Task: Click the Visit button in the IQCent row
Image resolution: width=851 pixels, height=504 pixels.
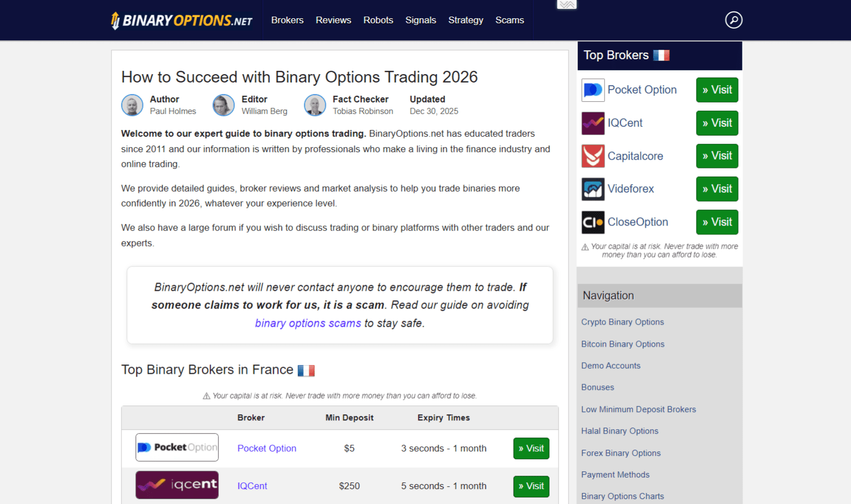Action: point(531,486)
